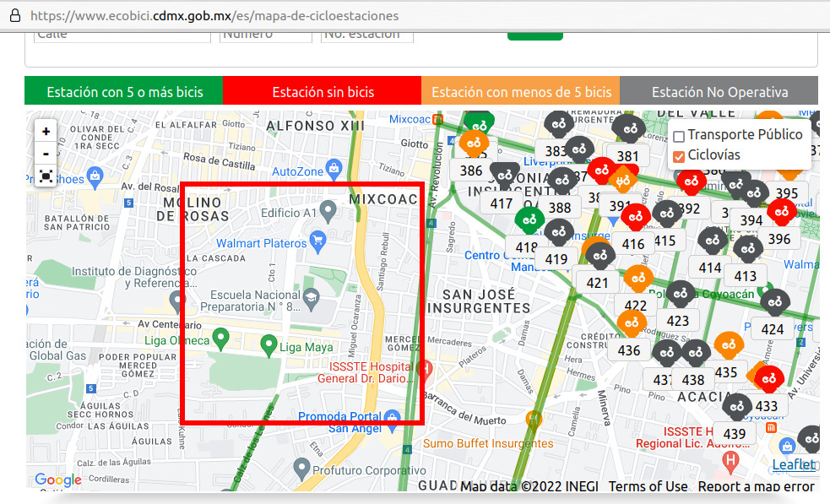This screenshot has width=830, height=504.
Task: Click gray Estación No Operativa legend
Action: tap(719, 90)
